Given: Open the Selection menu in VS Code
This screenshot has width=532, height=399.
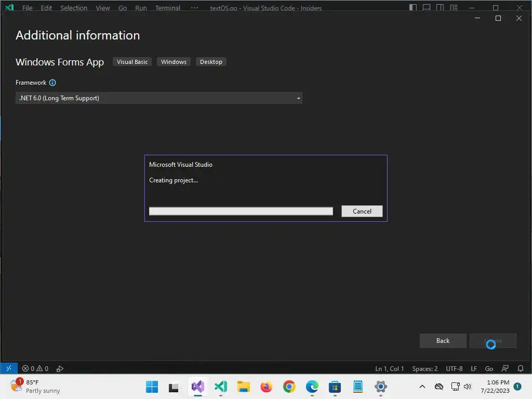Looking at the screenshot, I should click(x=74, y=8).
